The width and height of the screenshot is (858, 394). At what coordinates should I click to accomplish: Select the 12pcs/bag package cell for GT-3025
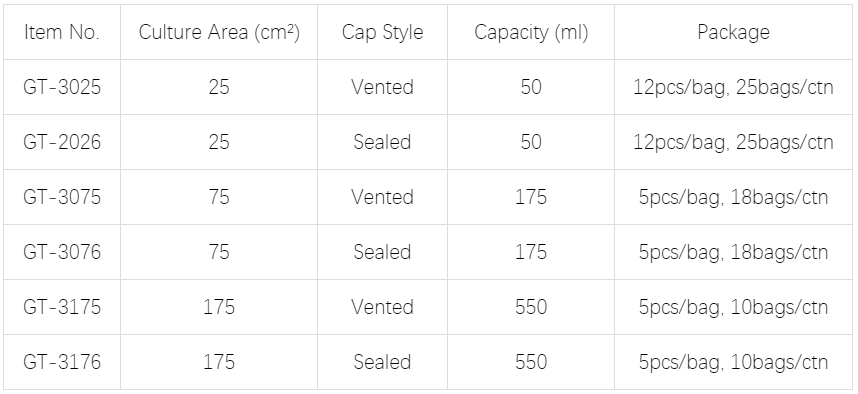pyautogui.click(x=733, y=88)
